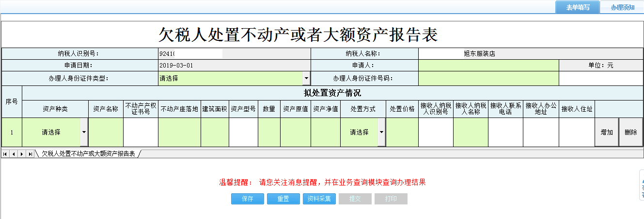Switch to 办理须知 tab
The image size is (644, 219).
coord(622,7)
